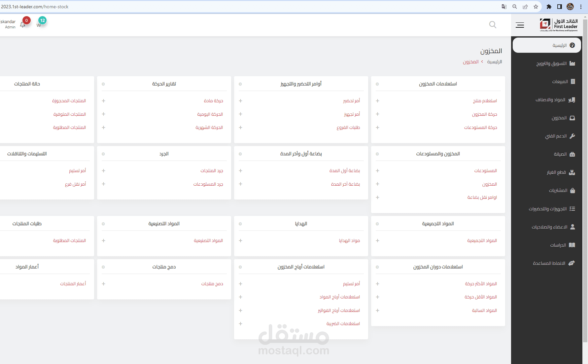
Task: Open the browser extensions puzzle icon
Action: point(549,7)
